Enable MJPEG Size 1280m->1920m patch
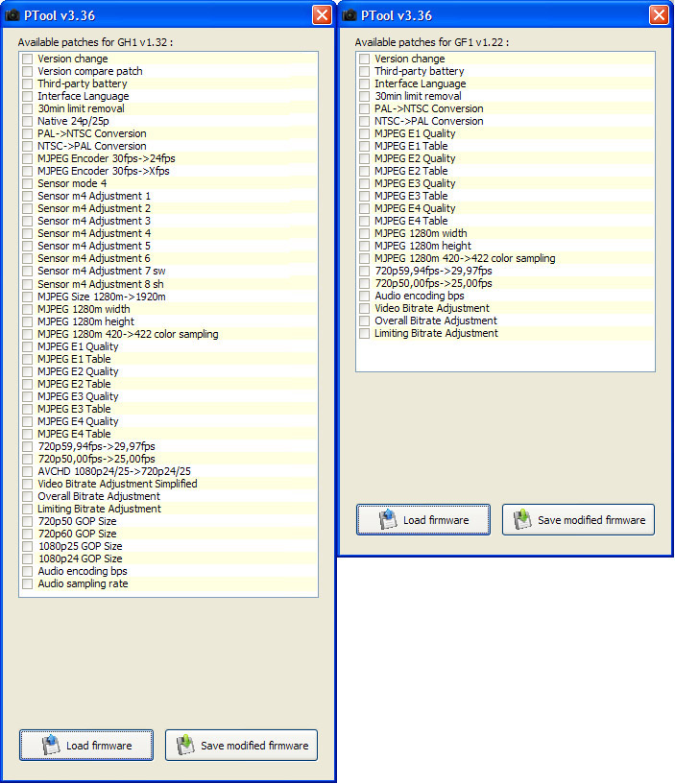This screenshot has height=784, width=675. point(28,297)
